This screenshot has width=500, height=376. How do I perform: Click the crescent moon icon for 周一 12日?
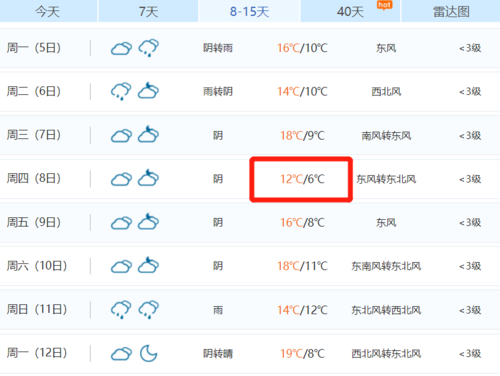pyautogui.click(x=148, y=353)
